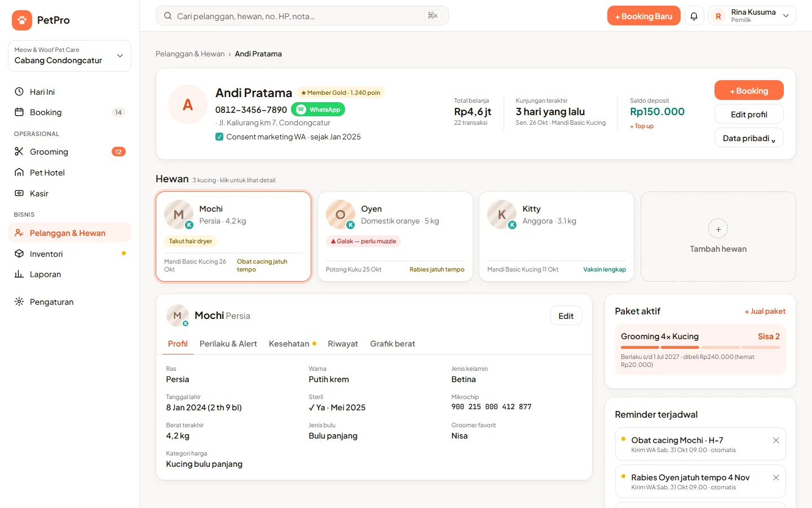
Task: Open the notifications bell
Action: [x=694, y=16]
